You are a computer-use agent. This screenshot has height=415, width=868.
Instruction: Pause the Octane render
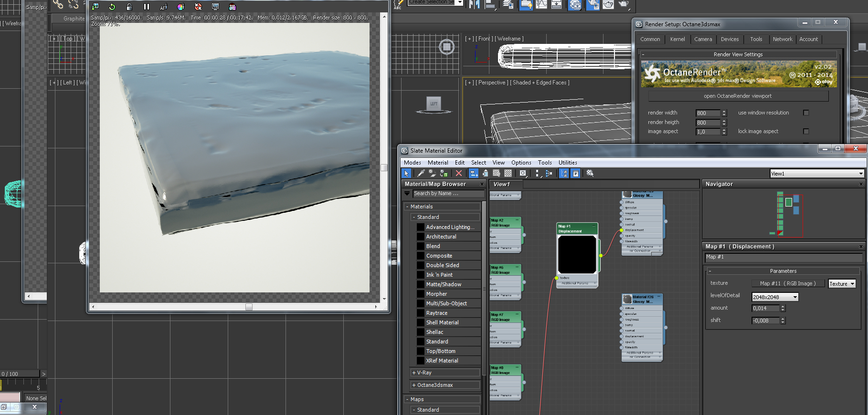pos(147,7)
